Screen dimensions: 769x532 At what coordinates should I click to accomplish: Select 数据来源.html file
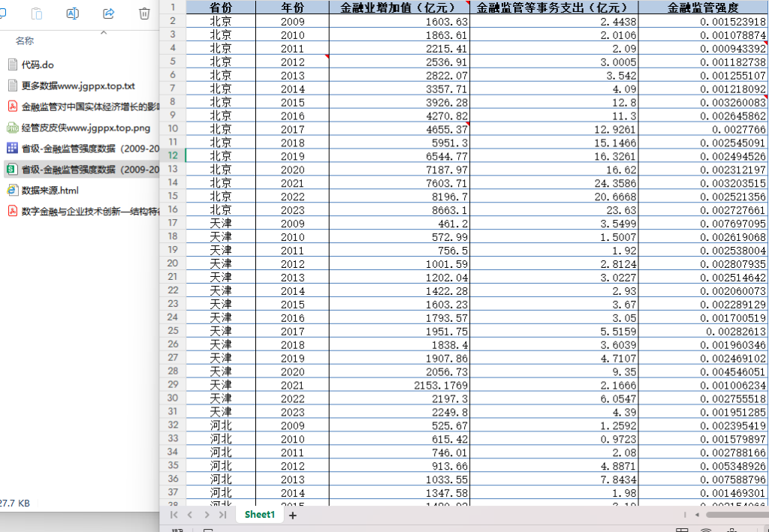[50, 191]
